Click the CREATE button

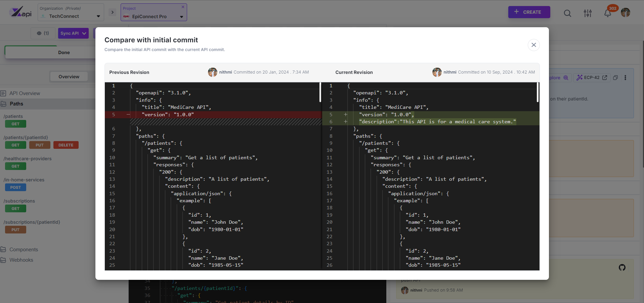(x=529, y=12)
